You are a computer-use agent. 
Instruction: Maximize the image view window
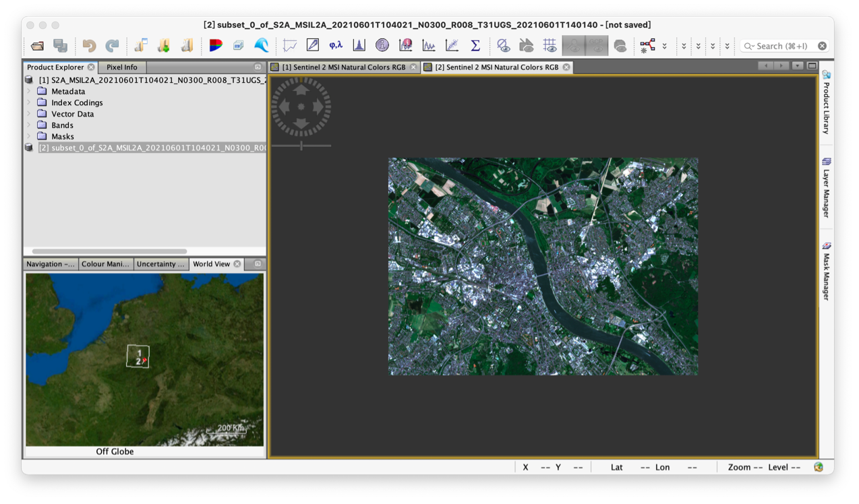point(812,66)
